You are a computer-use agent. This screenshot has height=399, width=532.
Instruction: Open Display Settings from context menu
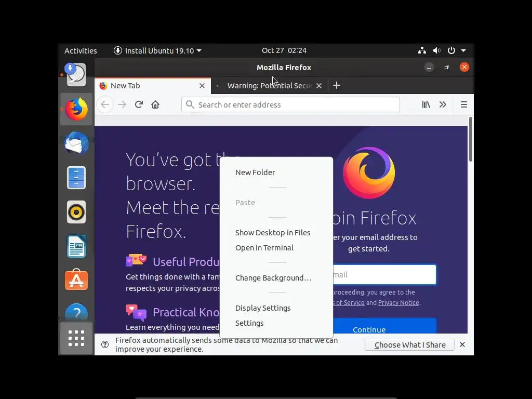point(263,308)
